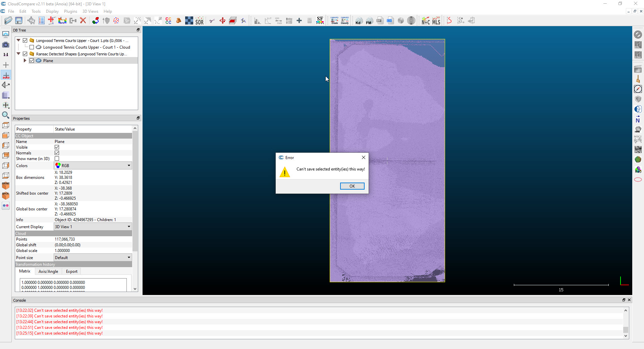This screenshot has height=349, width=644.
Task: Open the Colors RGB dropdown
Action: point(93,166)
